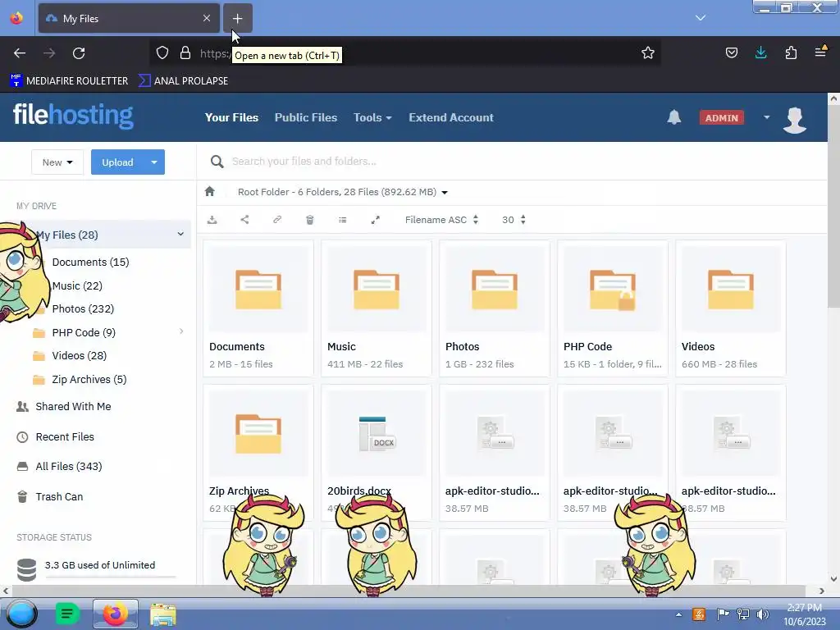Bookmark this page with the star icon
This screenshot has height=630, width=840.
pyautogui.click(x=648, y=52)
